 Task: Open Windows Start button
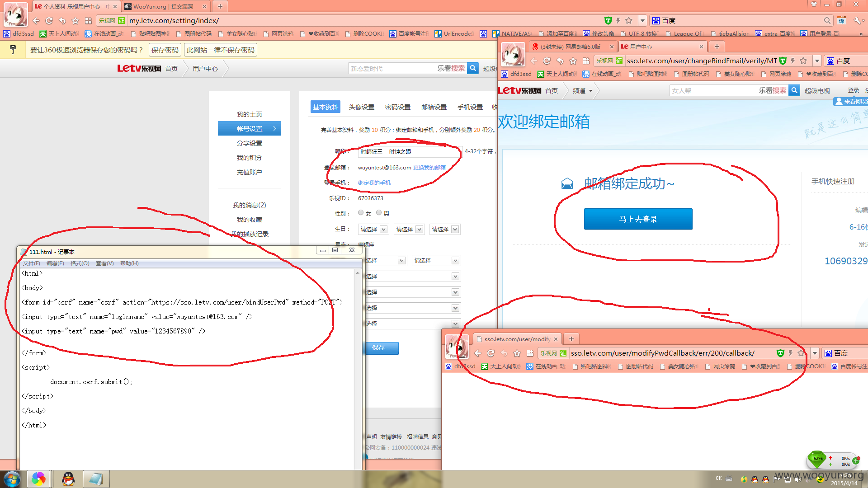coord(12,479)
